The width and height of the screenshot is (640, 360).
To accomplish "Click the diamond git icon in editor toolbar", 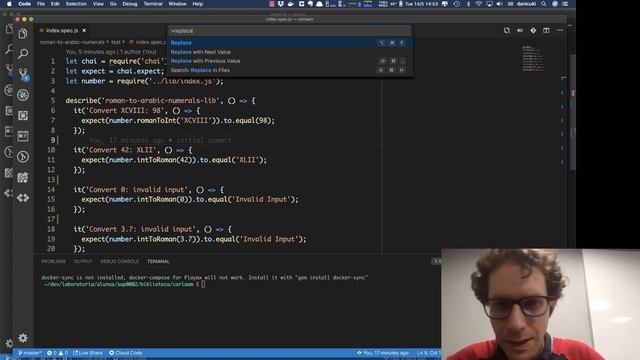I will 533,31.
